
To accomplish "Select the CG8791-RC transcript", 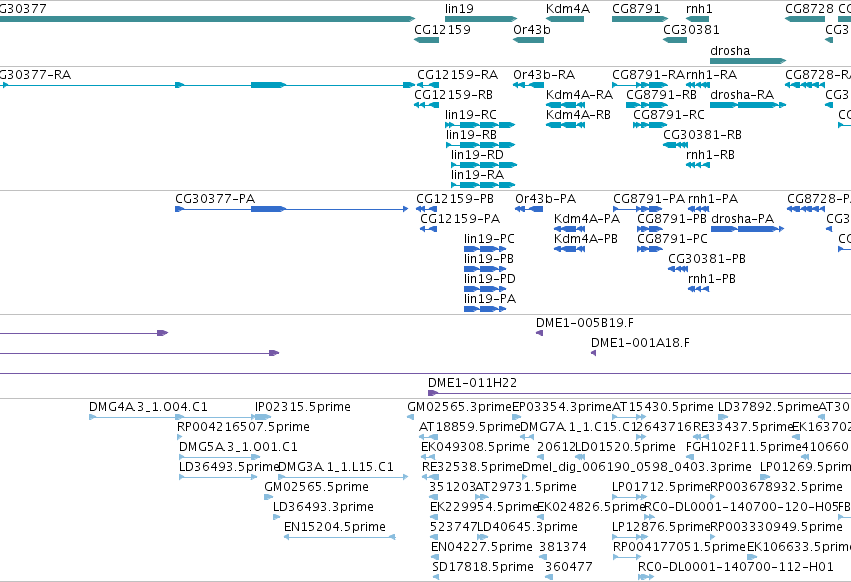I will [x=650, y=125].
